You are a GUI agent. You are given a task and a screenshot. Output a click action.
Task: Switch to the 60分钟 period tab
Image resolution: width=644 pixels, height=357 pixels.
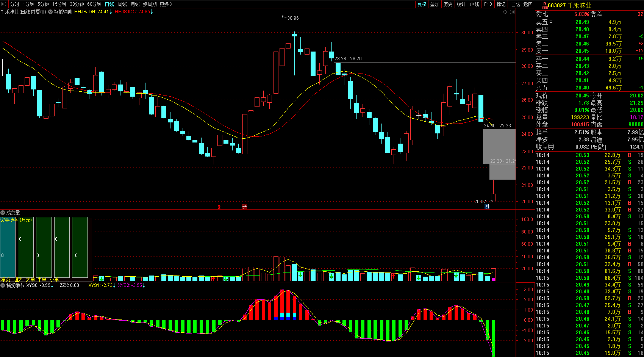(x=94, y=4)
